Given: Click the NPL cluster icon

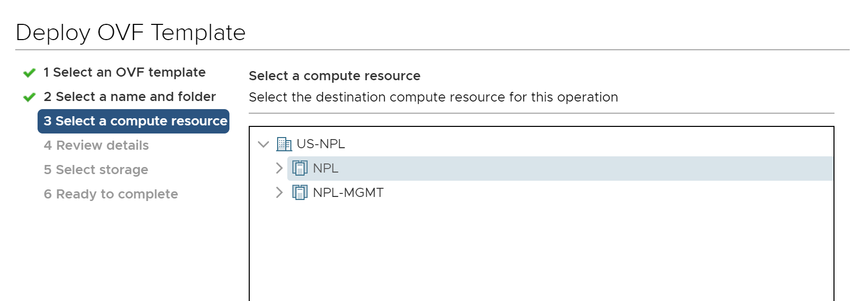Looking at the screenshot, I should click(300, 168).
